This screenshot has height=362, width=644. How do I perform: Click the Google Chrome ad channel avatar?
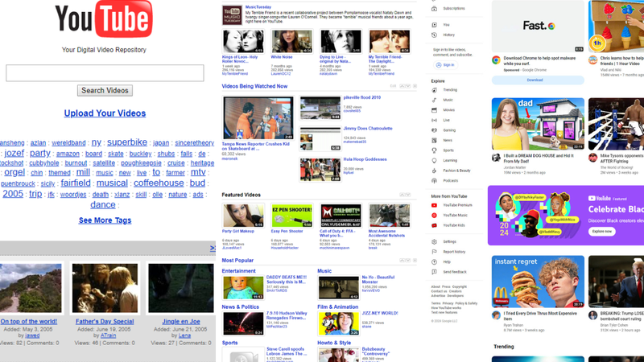[x=496, y=60]
